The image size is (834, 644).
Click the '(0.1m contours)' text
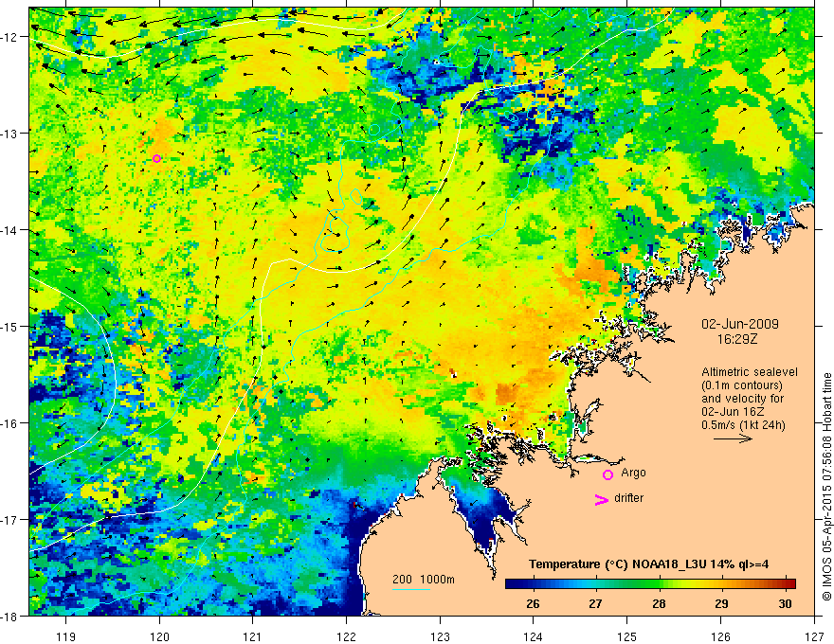(x=742, y=385)
